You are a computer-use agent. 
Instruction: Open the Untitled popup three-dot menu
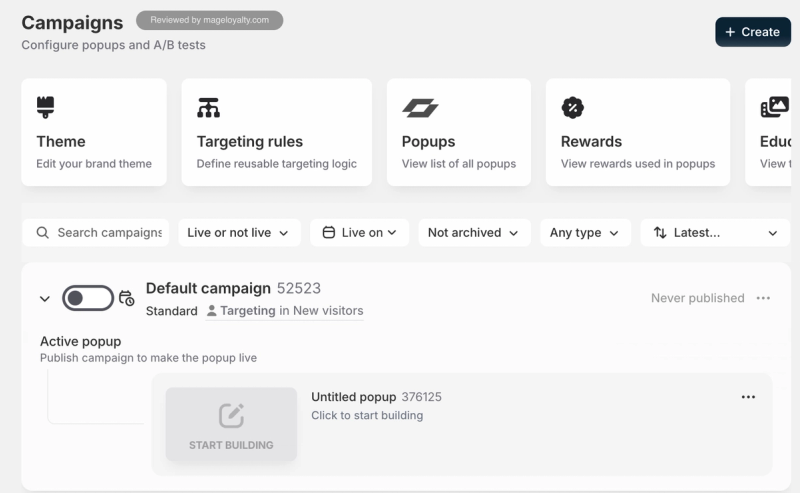pos(748,397)
